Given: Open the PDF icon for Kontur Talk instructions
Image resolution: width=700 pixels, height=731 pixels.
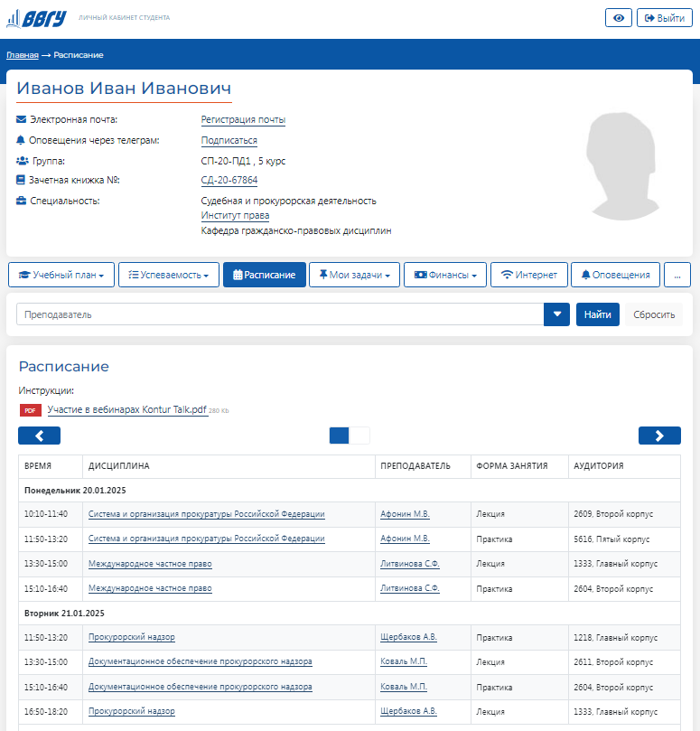Looking at the screenshot, I should tap(31, 410).
